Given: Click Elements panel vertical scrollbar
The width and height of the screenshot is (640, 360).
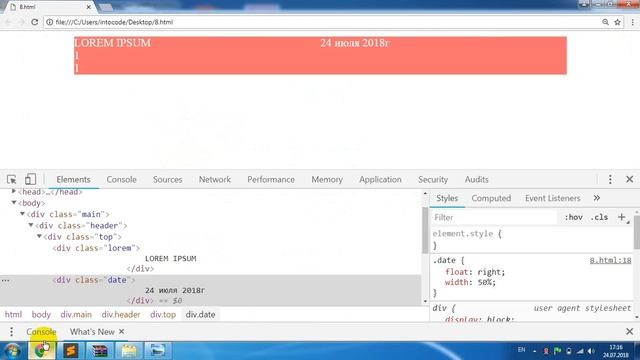Looking at the screenshot, I should tap(425, 229).
